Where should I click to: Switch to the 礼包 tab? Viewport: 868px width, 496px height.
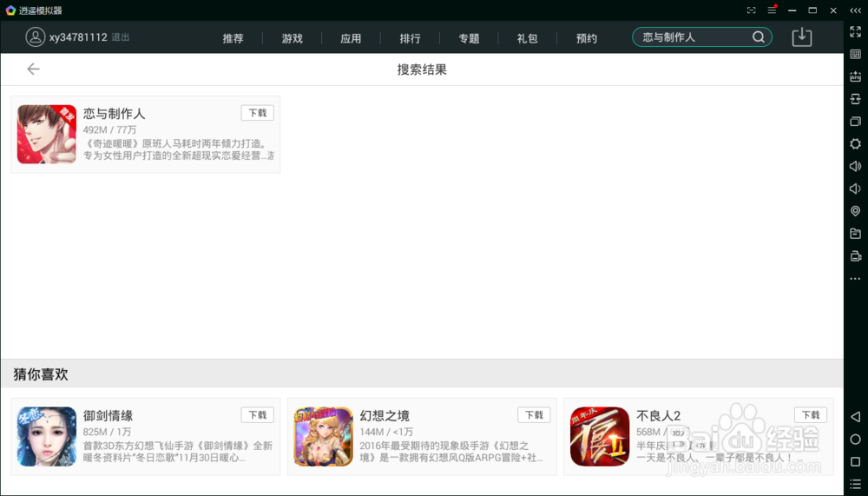528,38
